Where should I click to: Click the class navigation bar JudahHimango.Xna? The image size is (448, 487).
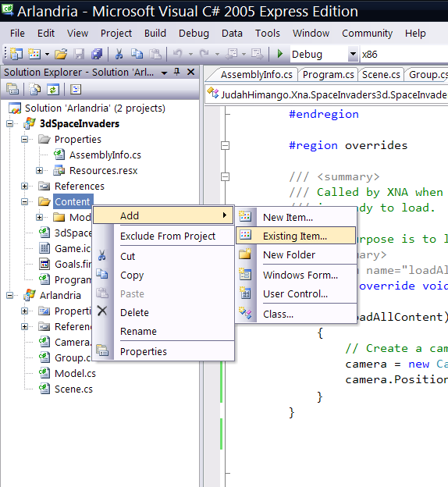click(328, 94)
